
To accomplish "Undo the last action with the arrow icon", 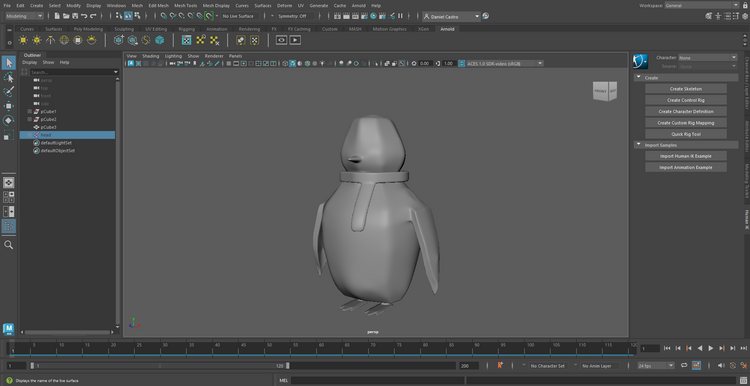I will click(84, 16).
